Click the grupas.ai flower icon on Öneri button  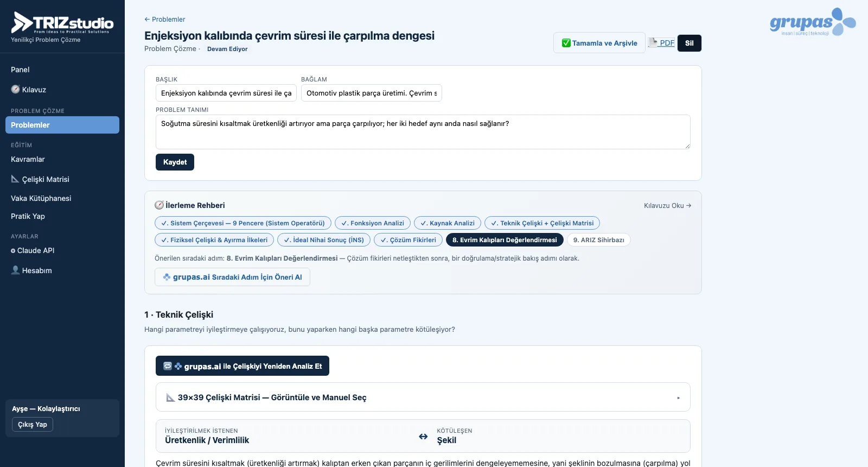pyautogui.click(x=167, y=277)
